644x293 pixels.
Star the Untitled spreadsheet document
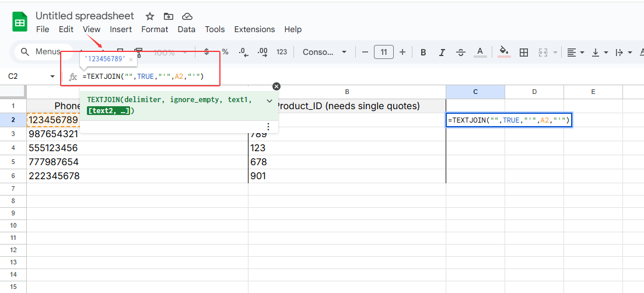click(x=150, y=16)
